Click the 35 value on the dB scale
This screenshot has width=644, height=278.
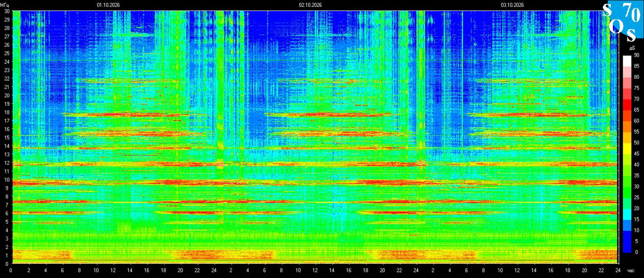click(x=636, y=176)
